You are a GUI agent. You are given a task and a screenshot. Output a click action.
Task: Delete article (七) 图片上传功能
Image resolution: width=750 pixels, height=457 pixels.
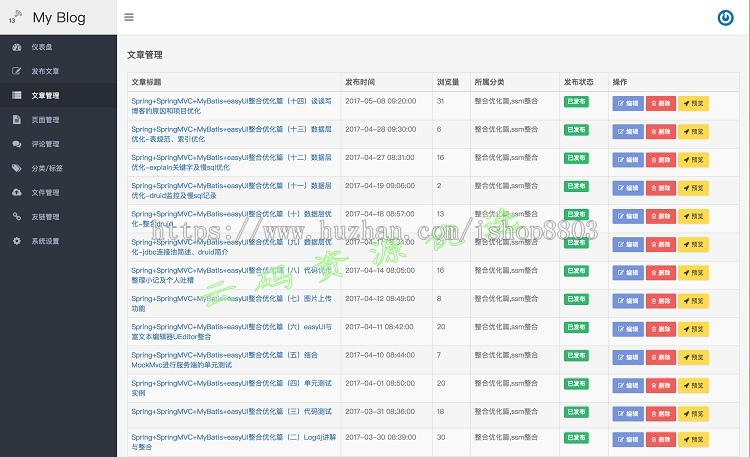pyautogui.click(x=661, y=301)
